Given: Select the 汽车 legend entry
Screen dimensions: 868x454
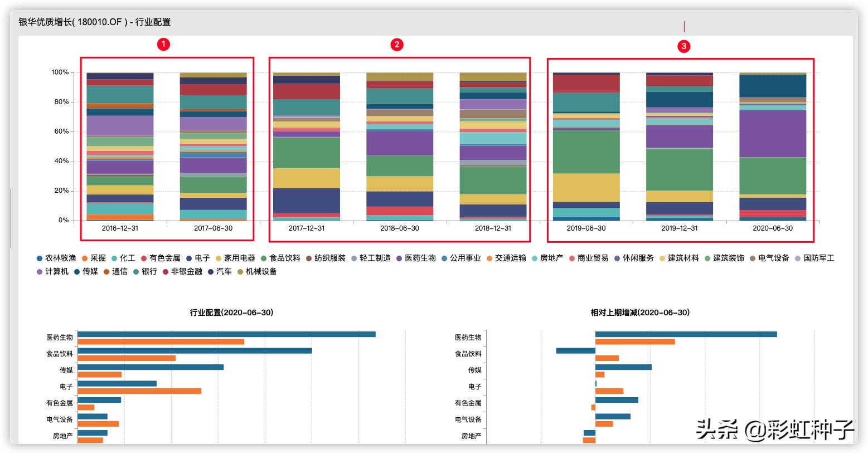Looking at the screenshot, I should pyautogui.click(x=220, y=272).
